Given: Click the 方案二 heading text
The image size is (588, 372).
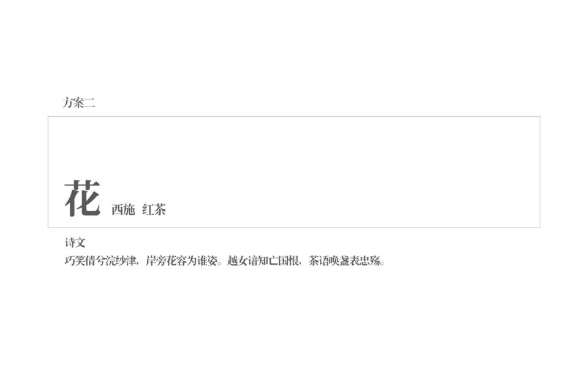Looking at the screenshot, I should point(79,103).
